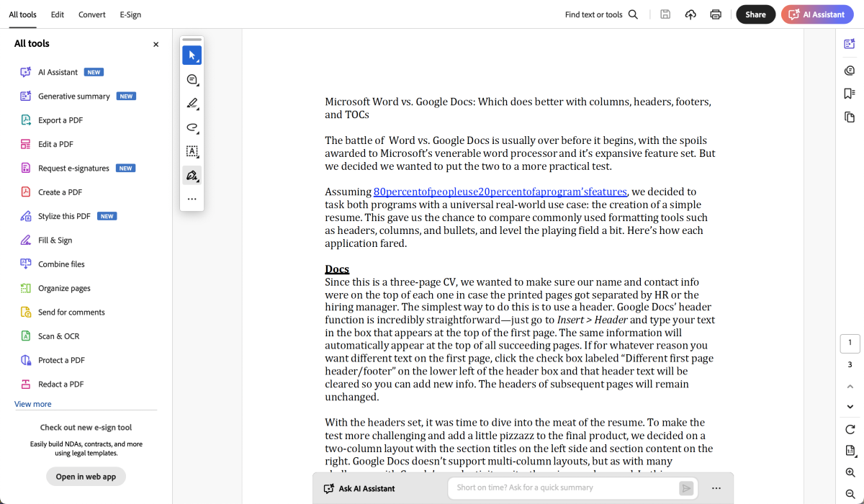Click the Share button
The image size is (864, 504).
(x=755, y=14)
